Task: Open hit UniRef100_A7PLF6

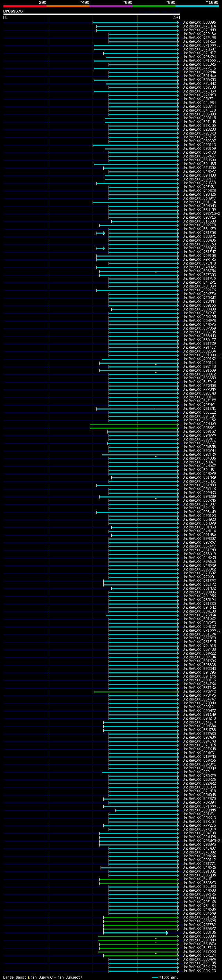Action: click(199, 68)
